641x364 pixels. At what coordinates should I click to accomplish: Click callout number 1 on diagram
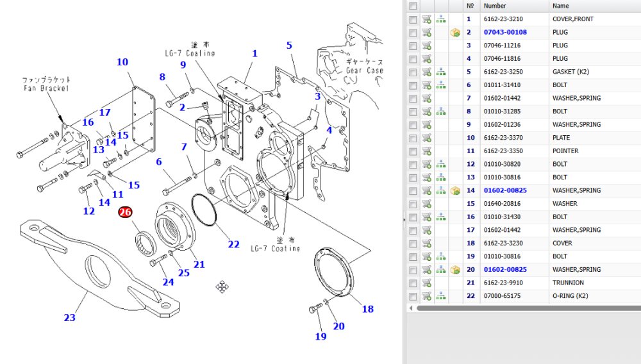tap(254, 54)
